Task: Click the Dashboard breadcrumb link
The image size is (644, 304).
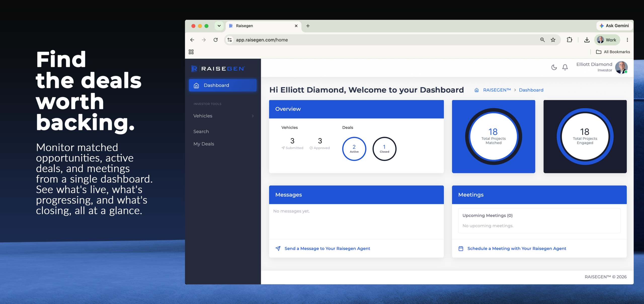Action: [x=531, y=90]
